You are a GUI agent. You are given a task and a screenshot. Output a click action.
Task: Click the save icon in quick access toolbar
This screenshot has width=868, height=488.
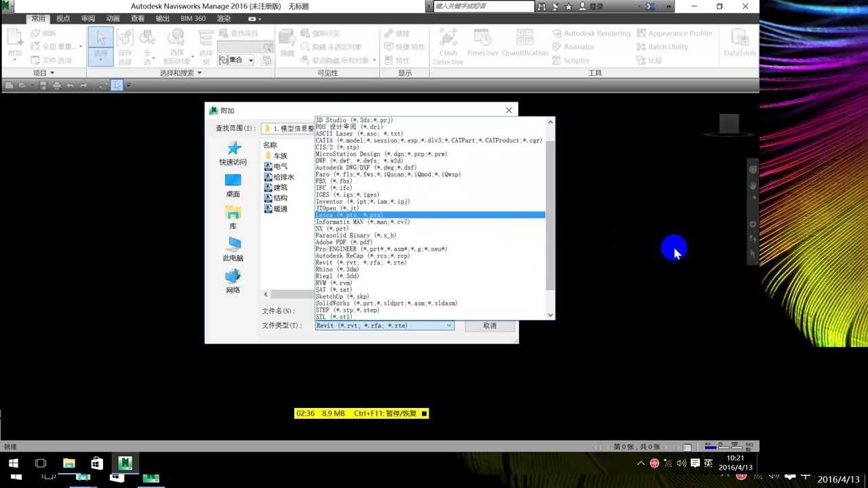43,85
